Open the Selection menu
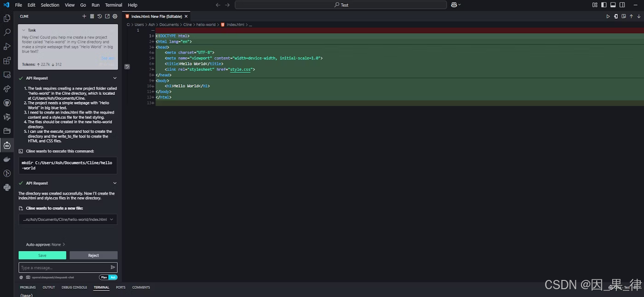 (x=50, y=5)
